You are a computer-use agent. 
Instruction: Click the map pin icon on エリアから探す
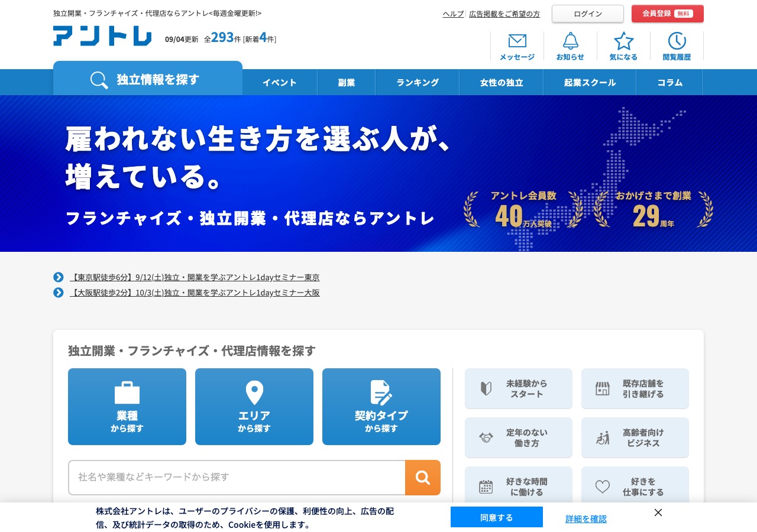click(x=254, y=392)
